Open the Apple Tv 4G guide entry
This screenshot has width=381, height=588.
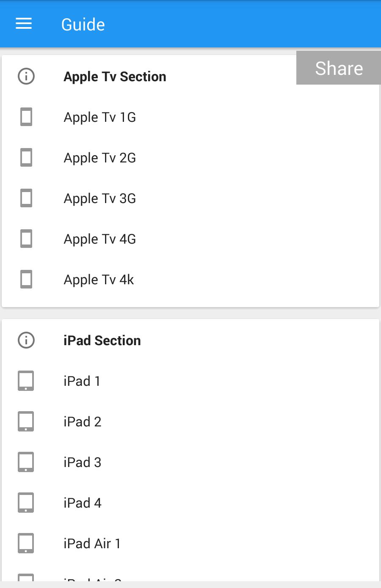(x=190, y=239)
